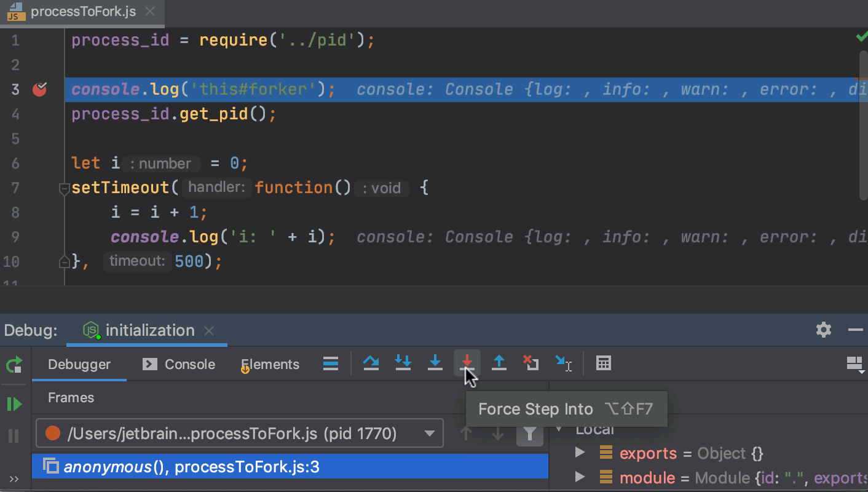
Task: Expand the module variable
Action: (x=580, y=477)
